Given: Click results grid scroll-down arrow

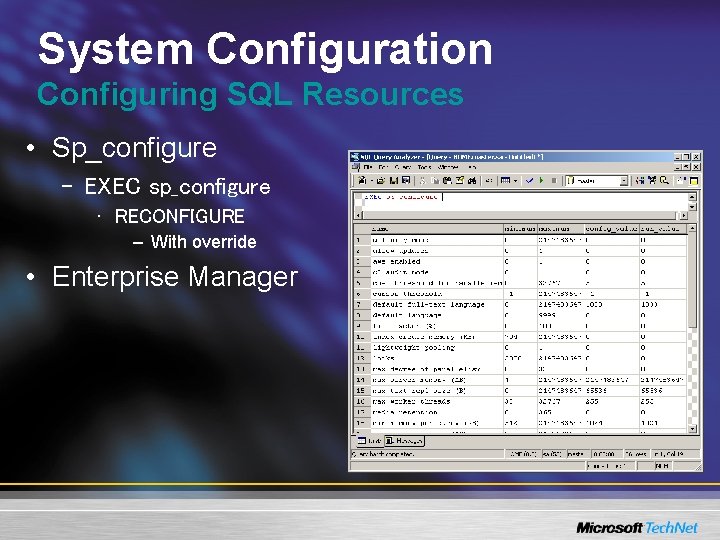Looking at the screenshot, I should pyautogui.click(x=692, y=428).
